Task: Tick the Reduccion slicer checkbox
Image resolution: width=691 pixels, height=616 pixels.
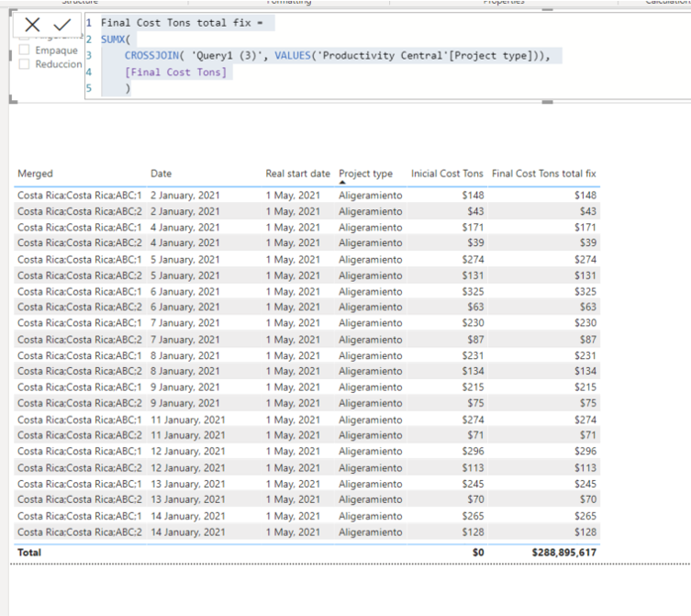Action: (x=24, y=64)
